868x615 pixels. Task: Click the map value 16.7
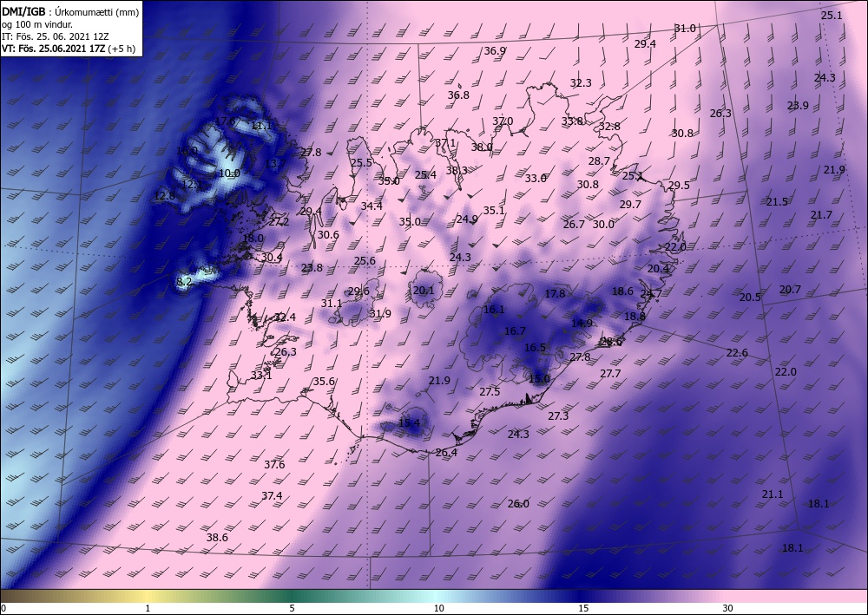(515, 331)
